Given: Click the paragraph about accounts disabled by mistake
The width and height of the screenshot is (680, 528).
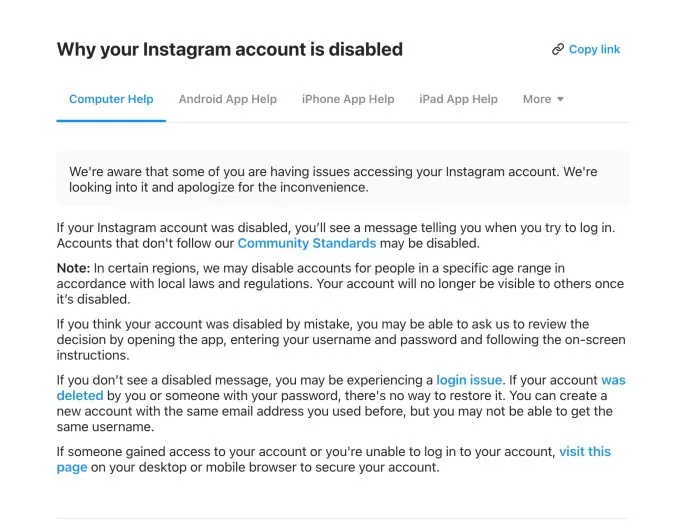Looking at the screenshot, I should coord(320,339).
